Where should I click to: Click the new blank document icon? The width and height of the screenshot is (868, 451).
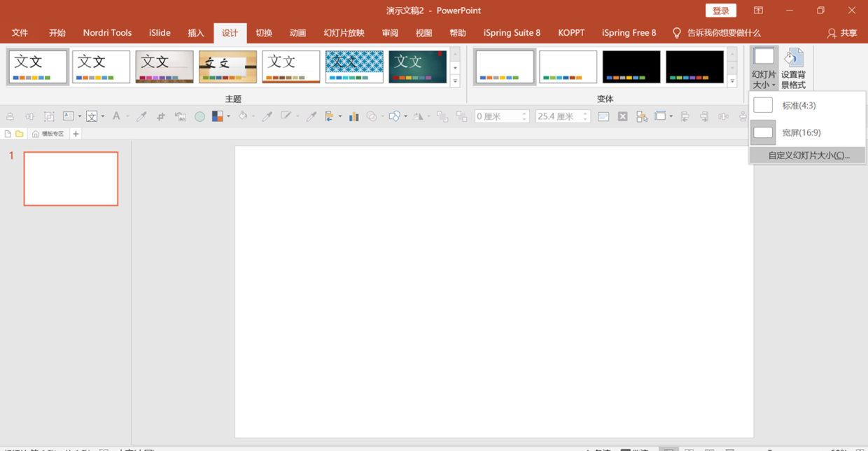pyautogui.click(x=8, y=134)
